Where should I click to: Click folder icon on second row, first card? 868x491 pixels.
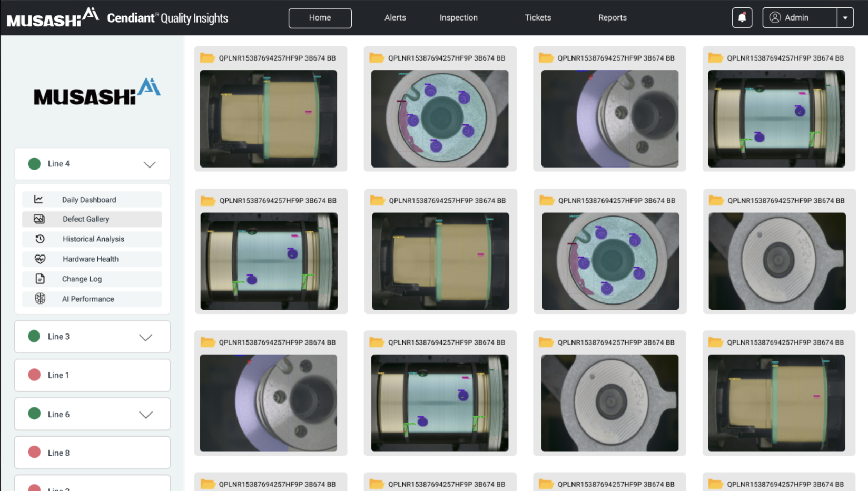point(208,201)
